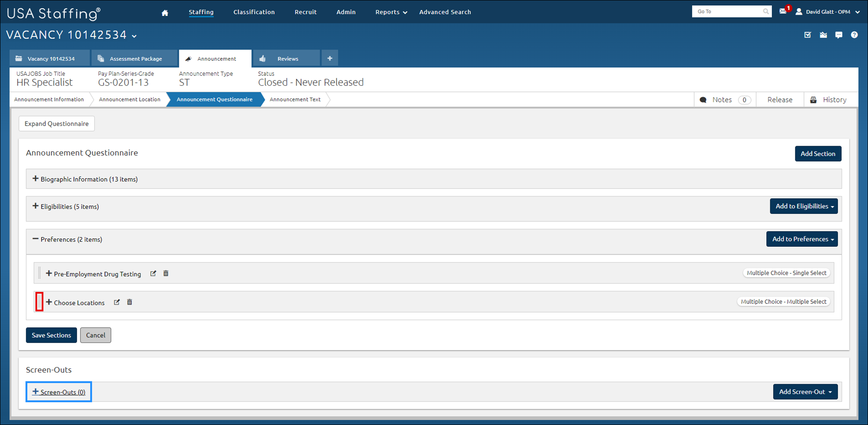Open the Admin menu
Screen dimensions: 868x425
coord(346,12)
